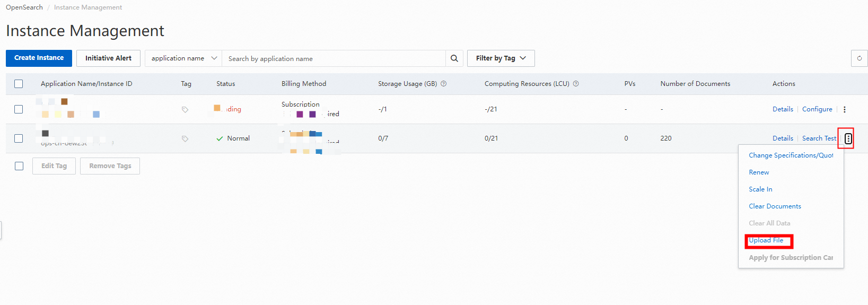Click the search magnifier icon
The height and width of the screenshot is (305, 868).
(454, 58)
